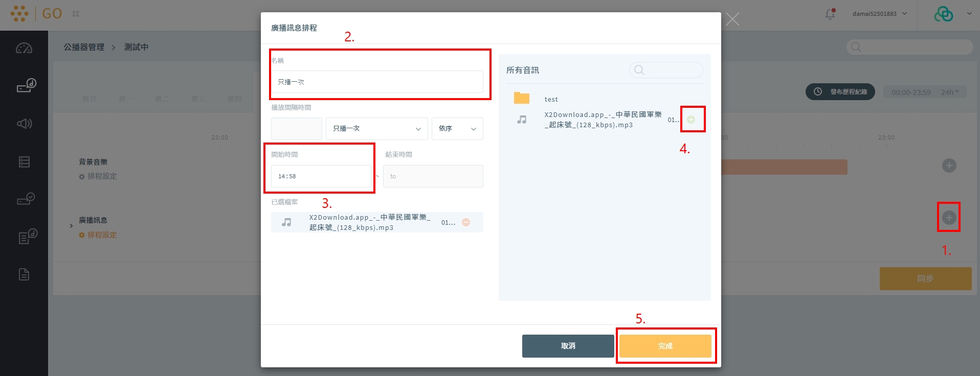Click the 取消 button
The width and height of the screenshot is (980, 376).
tap(568, 346)
